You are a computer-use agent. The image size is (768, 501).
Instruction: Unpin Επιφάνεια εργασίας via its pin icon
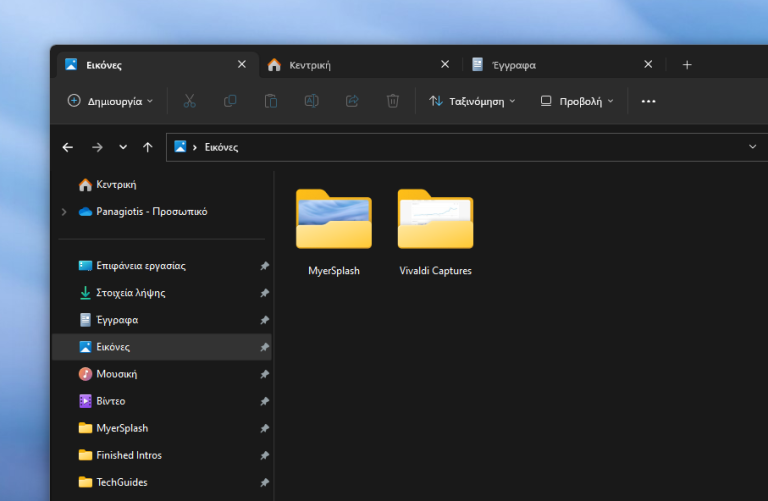click(x=264, y=265)
